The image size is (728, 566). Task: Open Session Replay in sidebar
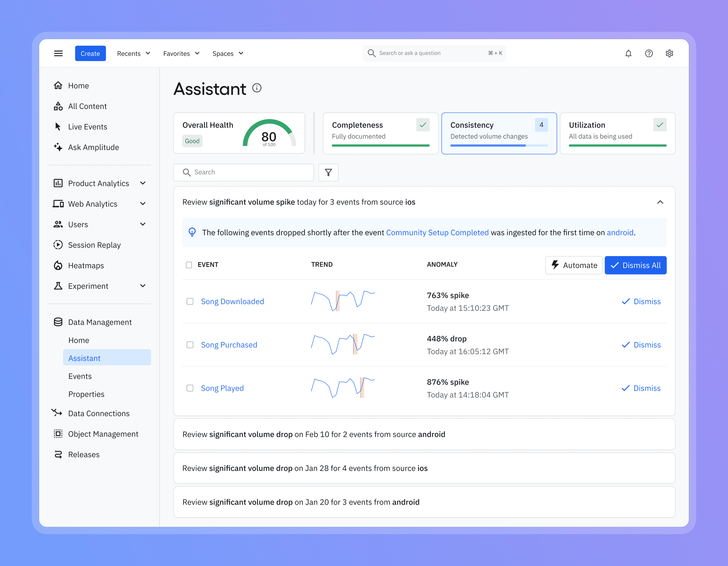point(94,245)
